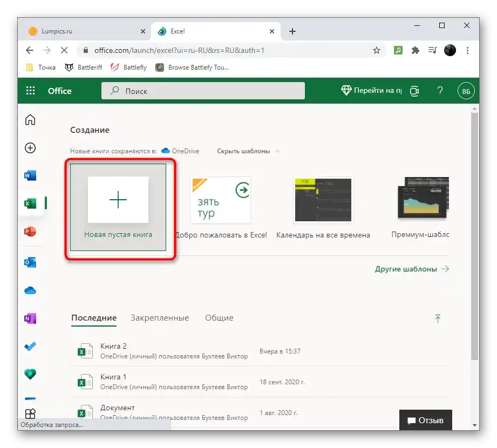View site info via lock icon

(86, 50)
